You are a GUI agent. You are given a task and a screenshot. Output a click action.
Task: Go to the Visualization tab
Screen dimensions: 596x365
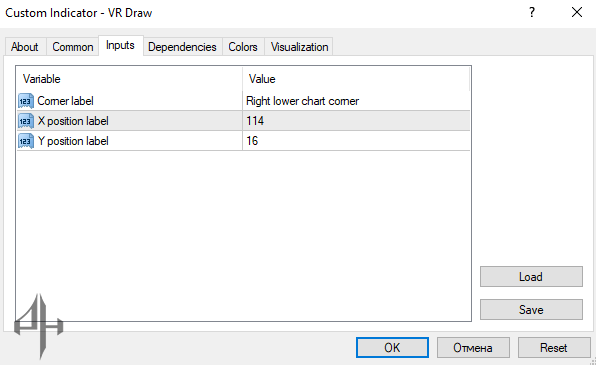(299, 47)
